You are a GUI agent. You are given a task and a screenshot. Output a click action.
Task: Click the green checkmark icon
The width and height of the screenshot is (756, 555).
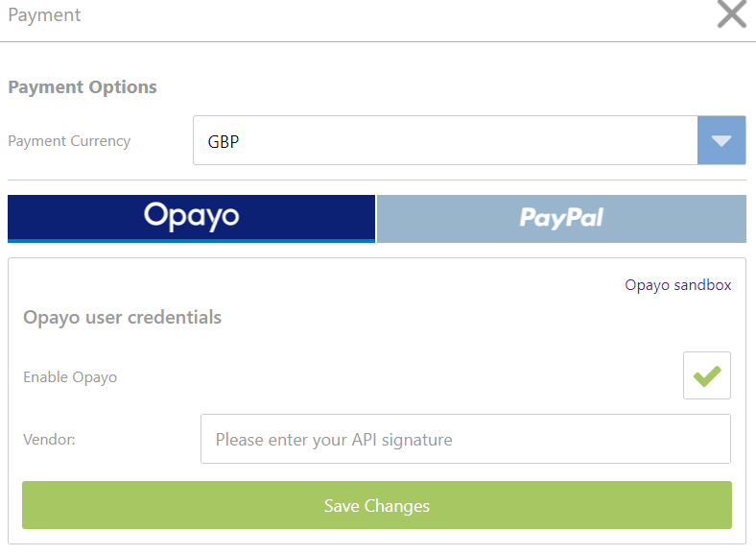(707, 376)
